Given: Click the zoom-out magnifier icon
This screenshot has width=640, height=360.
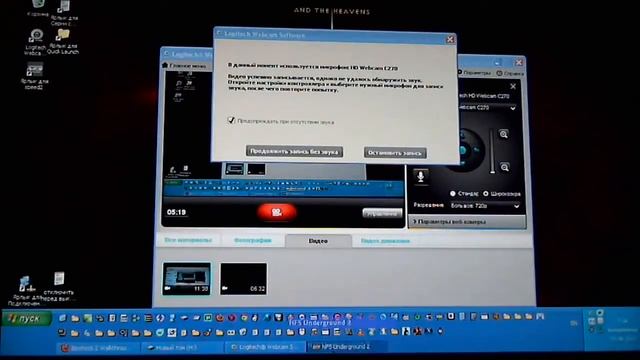Looking at the screenshot, I should [x=504, y=167].
